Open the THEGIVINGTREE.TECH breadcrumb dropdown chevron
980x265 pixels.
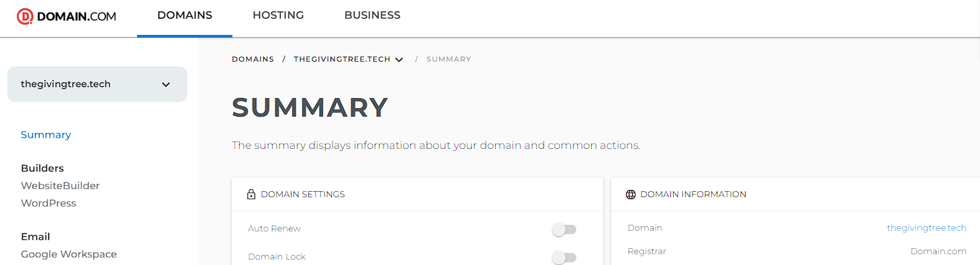point(399,60)
